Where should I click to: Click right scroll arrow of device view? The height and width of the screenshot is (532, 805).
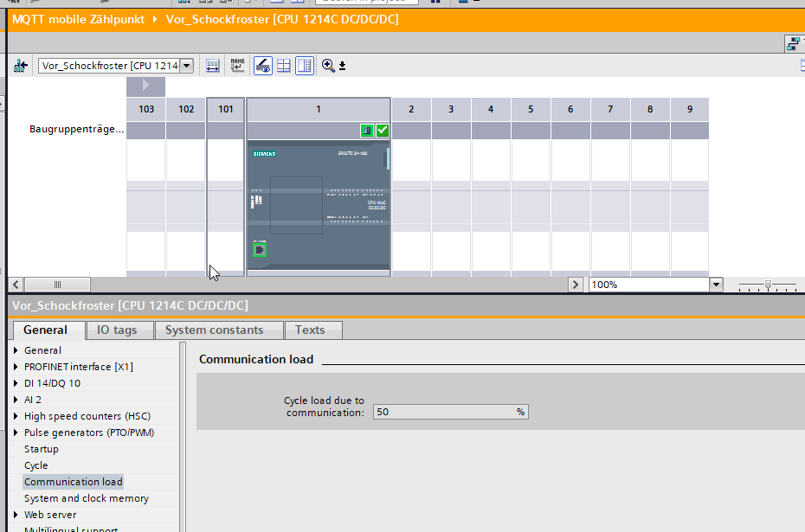(575, 285)
